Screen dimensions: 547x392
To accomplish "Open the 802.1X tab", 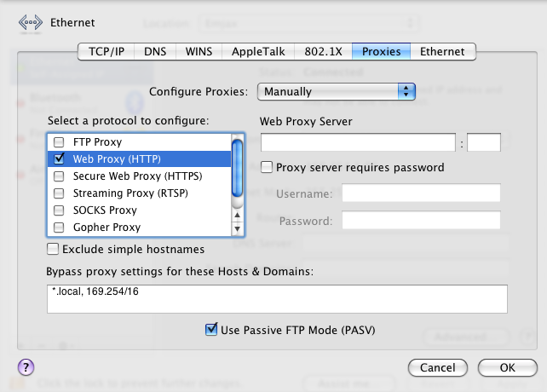I will coord(324,52).
